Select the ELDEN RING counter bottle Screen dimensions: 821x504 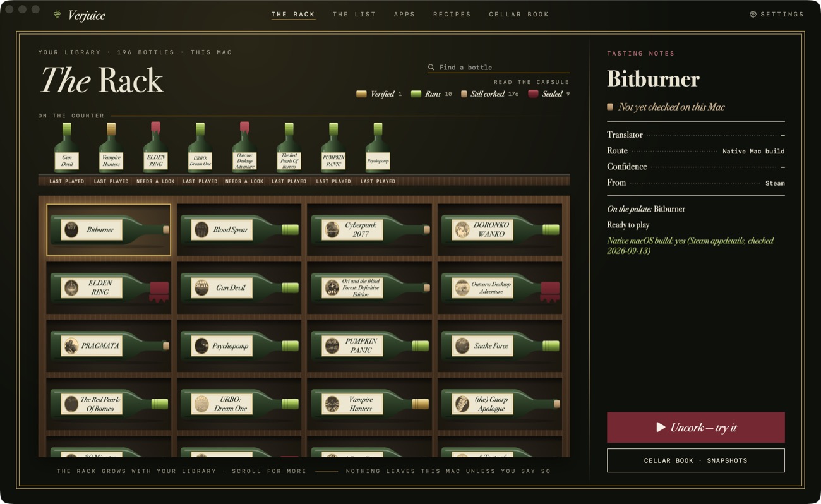tap(156, 147)
